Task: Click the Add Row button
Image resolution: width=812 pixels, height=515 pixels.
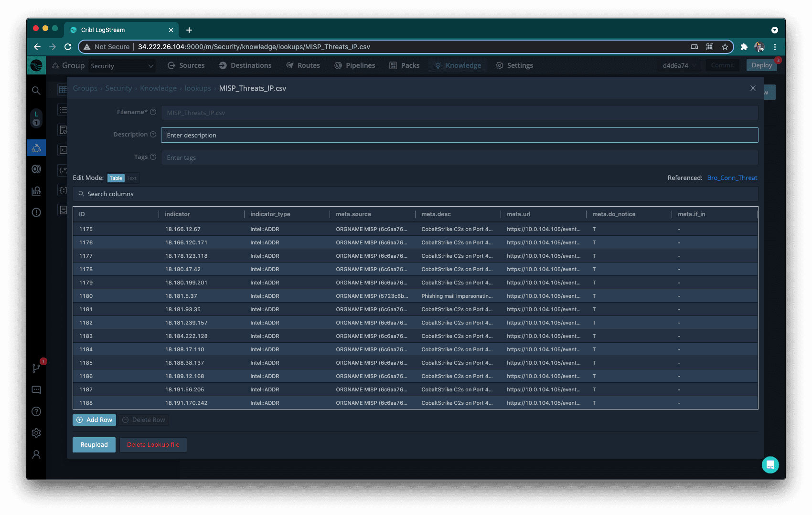Action: (x=95, y=420)
